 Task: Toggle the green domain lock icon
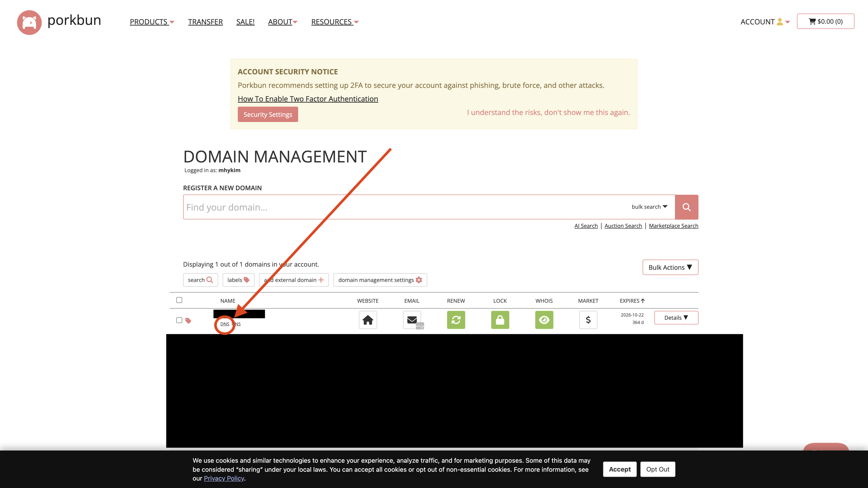[x=500, y=320]
